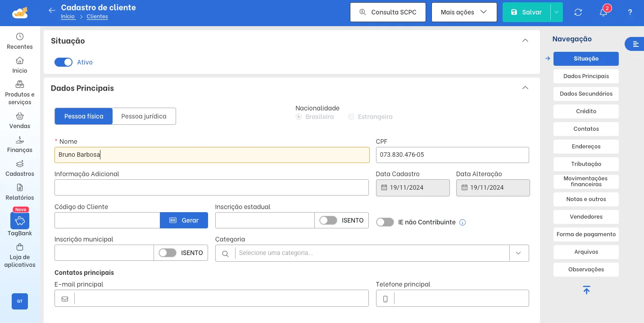Viewport: 644px width, 323px height.
Task: Navigate to Crédito section
Action: (586, 111)
